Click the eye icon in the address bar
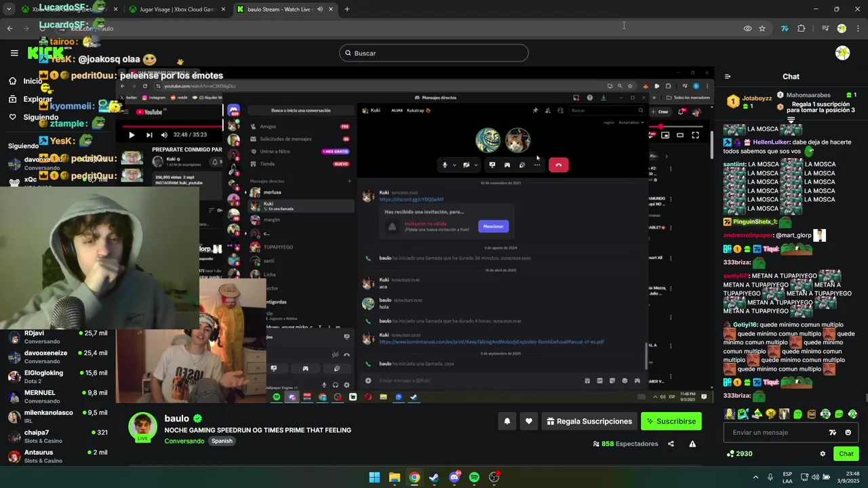Viewport: 868px width, 488px height. 747,28
